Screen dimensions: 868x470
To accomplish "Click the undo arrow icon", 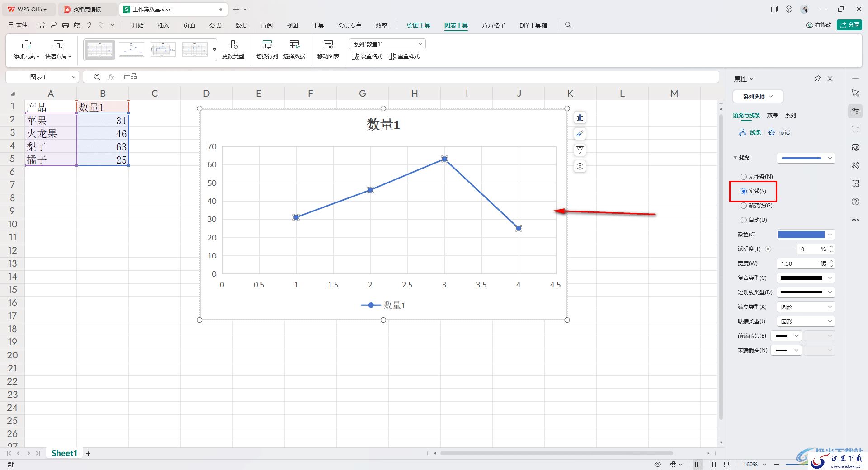I will pyautogui.click(x=89, y=25).
